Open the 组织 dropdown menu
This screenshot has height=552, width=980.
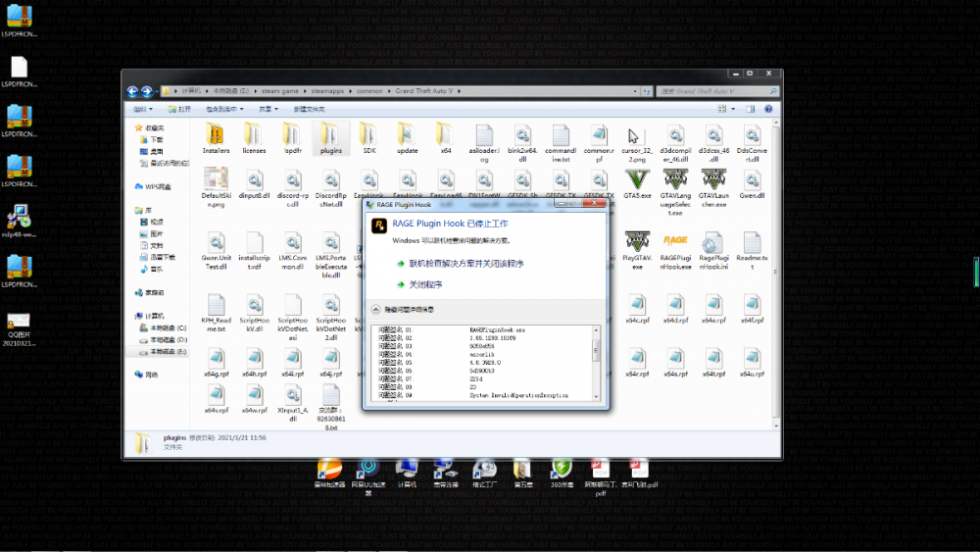click(142, 109)
